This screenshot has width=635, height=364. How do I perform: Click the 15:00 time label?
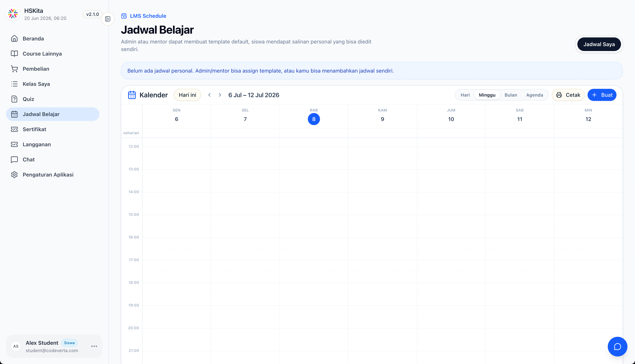tap(134, 215)
